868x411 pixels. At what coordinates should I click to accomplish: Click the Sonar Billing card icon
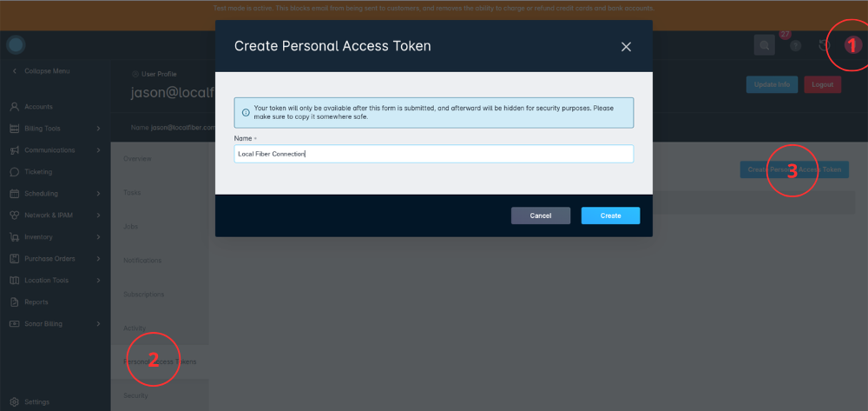tap(15, 323)
